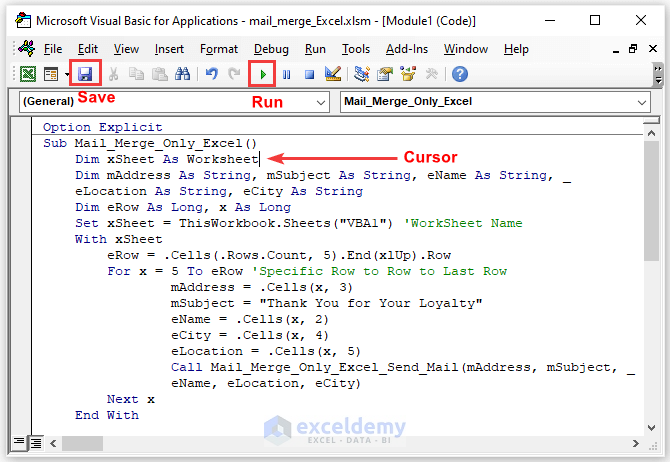Save the workbook with the floppy icon
Viewport: 670px width, 462px height.
pos(85,74)
